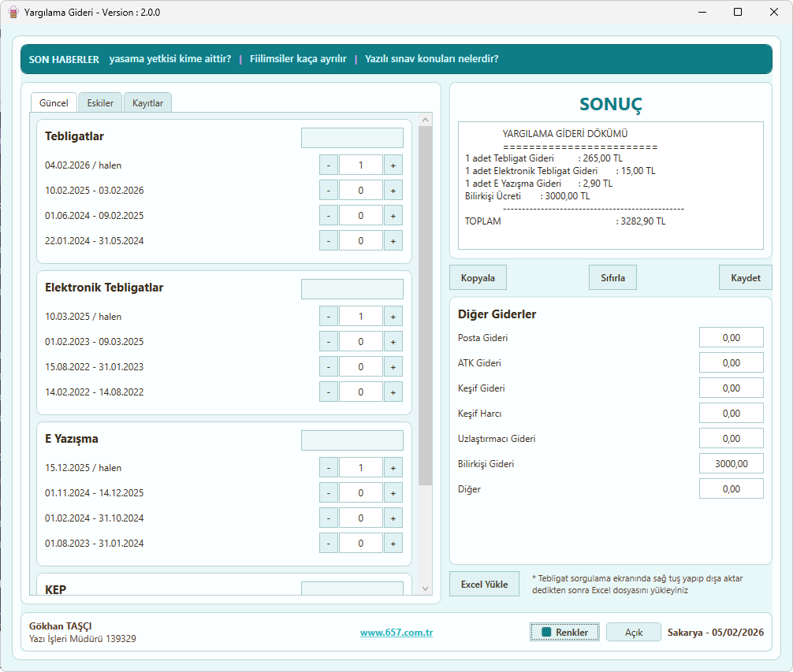Open news 'Fiilimsiler kaça ayrılır'
This screenshot has width=793, height=672.
pos(298,58)
